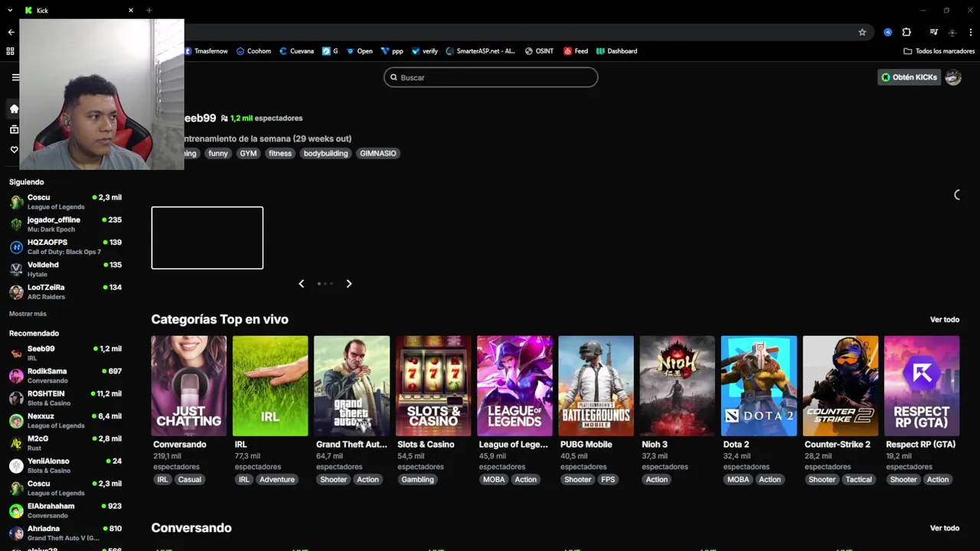
Task: Open Todos los marcadores folder
Action: coord(939,51)
